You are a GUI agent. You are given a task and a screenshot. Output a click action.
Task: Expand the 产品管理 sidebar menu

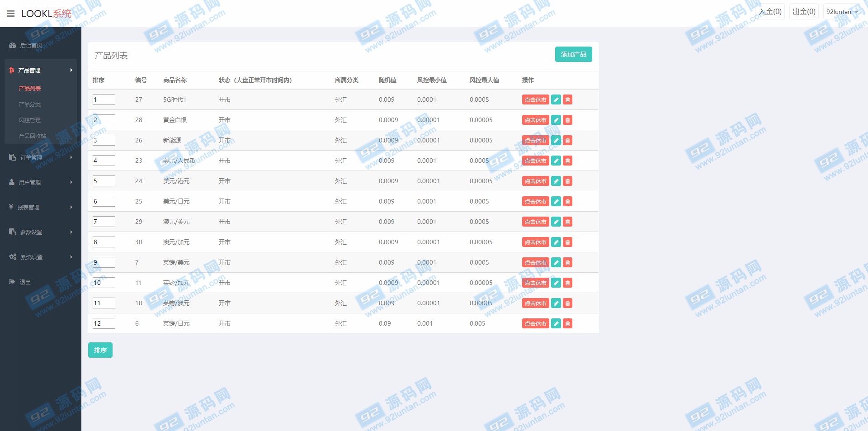[x=41, y=70]
